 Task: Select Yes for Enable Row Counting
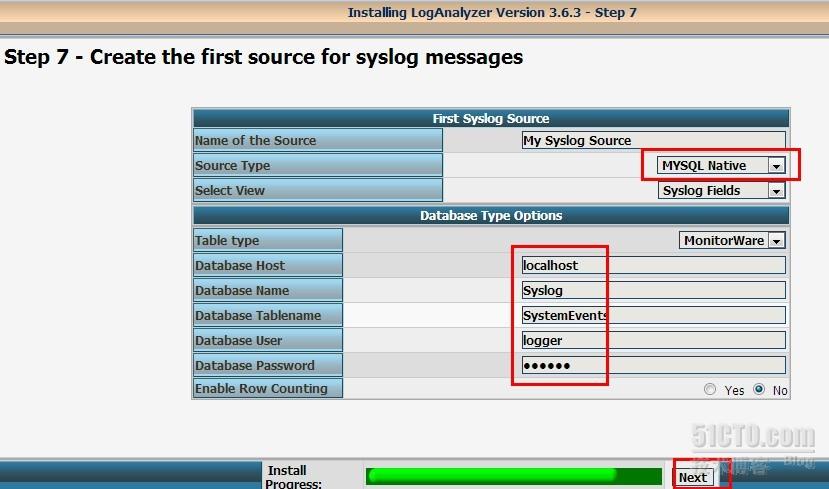tap(710, 390)
